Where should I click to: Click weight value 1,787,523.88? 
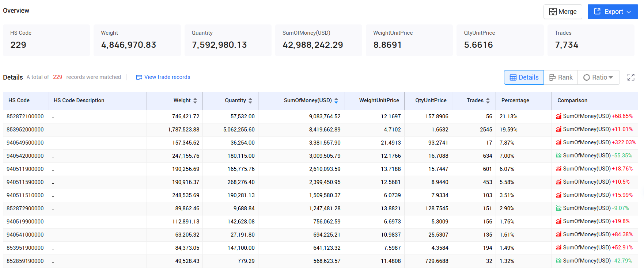pyautogui.click(x=183, y=130)
